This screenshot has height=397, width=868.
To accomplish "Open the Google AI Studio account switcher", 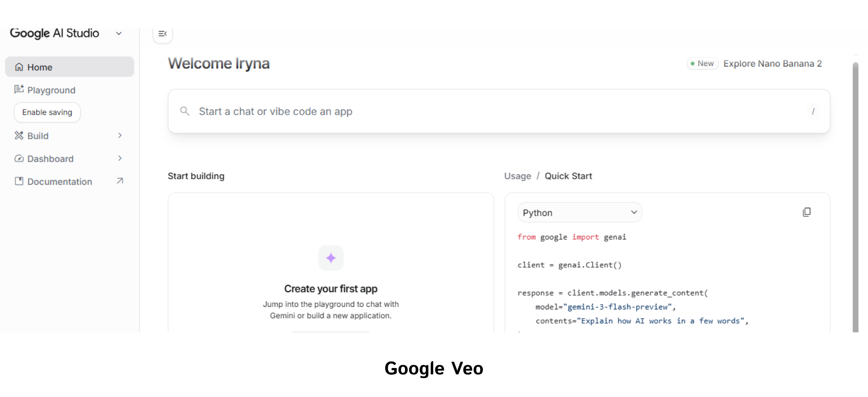I will click(x=119, y=33).
